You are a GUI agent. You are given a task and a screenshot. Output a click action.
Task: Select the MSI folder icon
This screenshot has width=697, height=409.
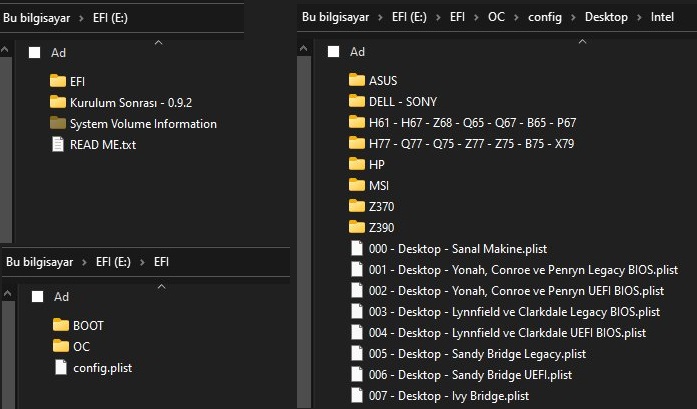[x=357, y=186]
